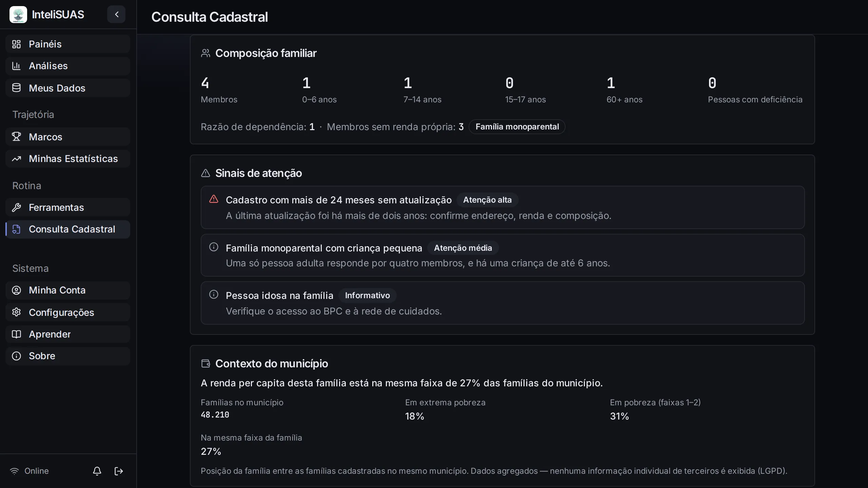The height and width of the screenshot is (488, 868).
Task: Click the info icon on Pessoa idosa alert
Action: tap(214, 294)
